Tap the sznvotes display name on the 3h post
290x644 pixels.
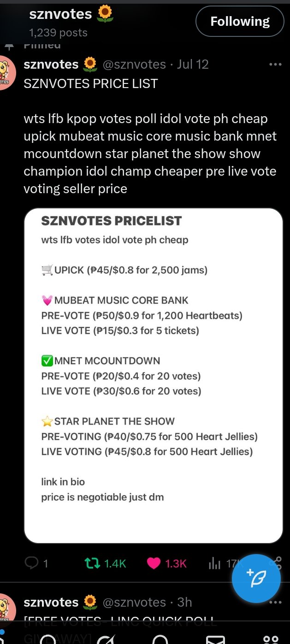pos(51,602)
